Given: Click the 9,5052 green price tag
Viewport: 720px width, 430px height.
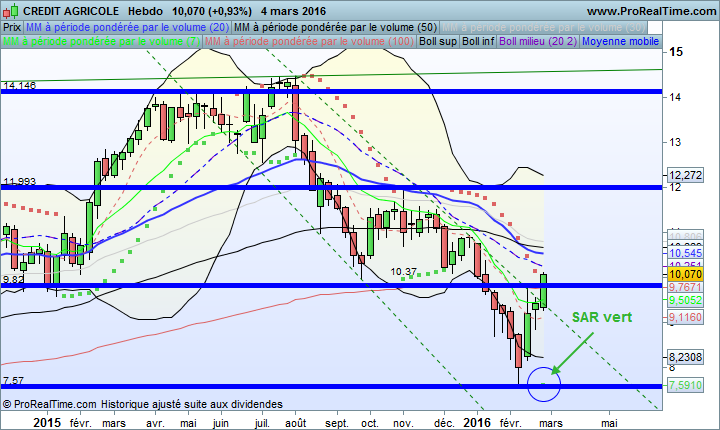Looking at the screenshot, I should pos(685,300).
